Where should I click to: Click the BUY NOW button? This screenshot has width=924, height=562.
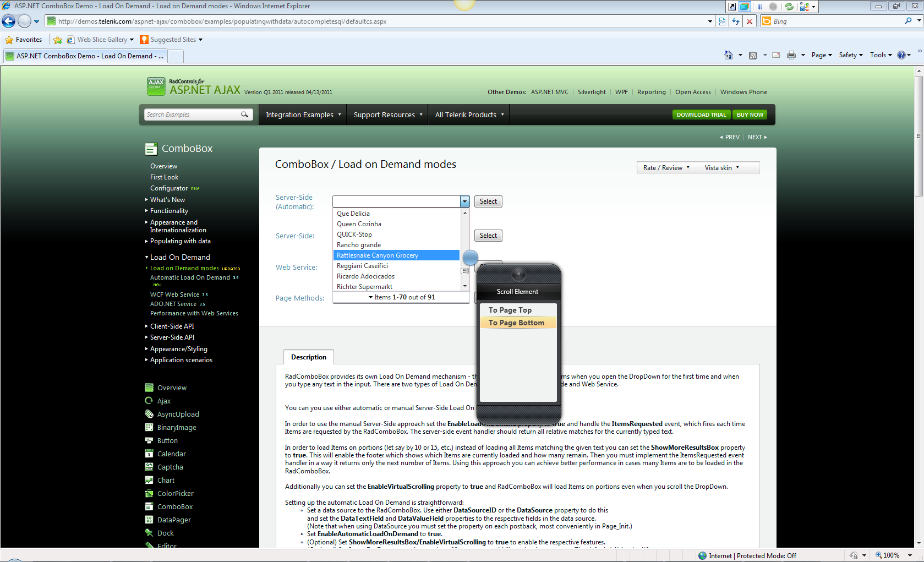click(750, 114)
